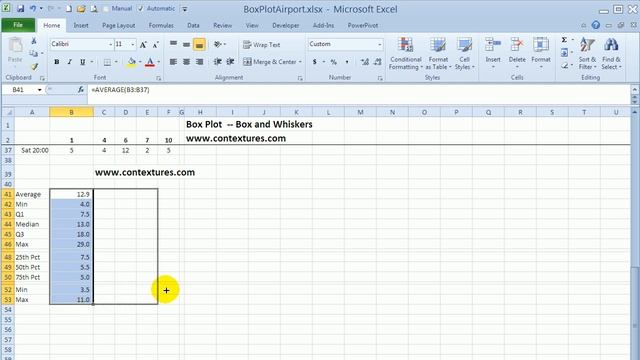Open the File tab
Viewport: 640px width, 360px height.
(x=18, y=25)
